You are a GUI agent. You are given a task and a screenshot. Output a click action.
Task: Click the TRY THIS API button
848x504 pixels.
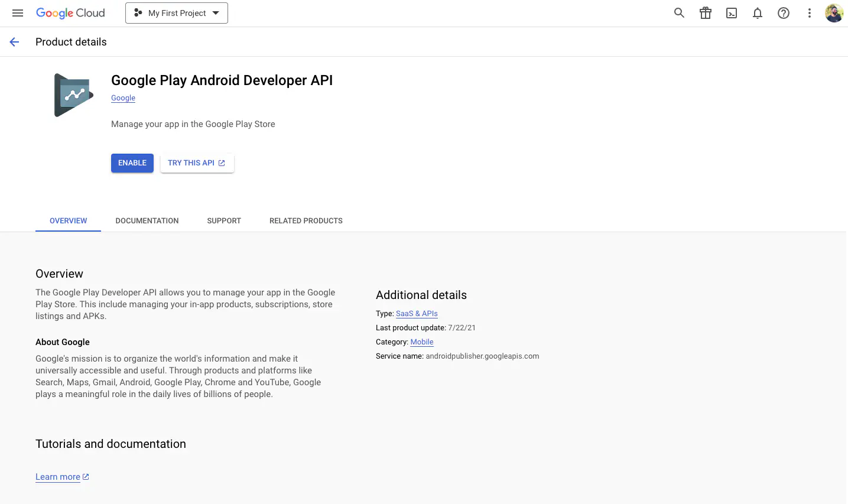click(197, 163)
